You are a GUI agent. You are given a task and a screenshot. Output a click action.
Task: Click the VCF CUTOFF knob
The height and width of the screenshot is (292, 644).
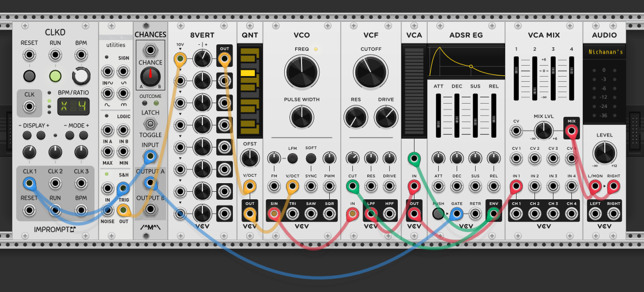(x=371, y=72)
